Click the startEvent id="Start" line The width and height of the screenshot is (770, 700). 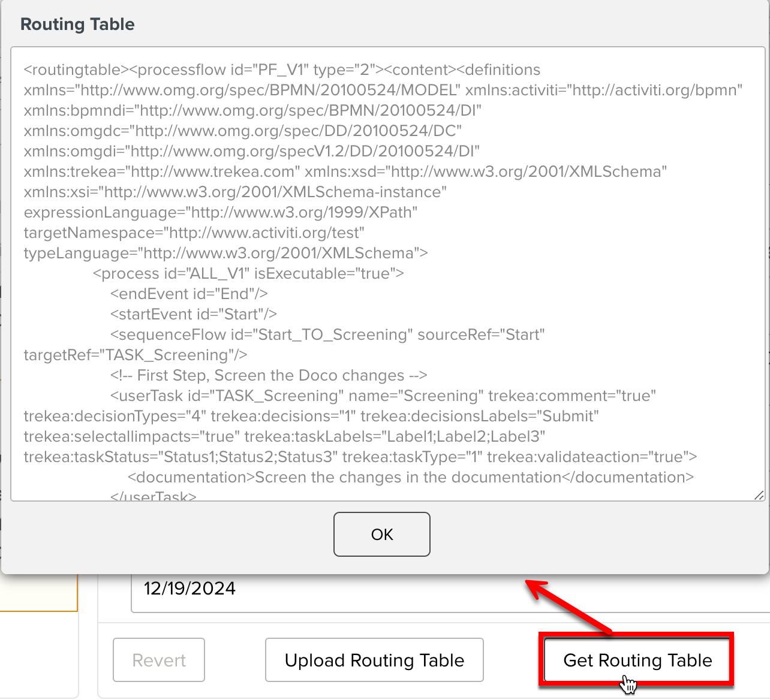click(193, 314)
